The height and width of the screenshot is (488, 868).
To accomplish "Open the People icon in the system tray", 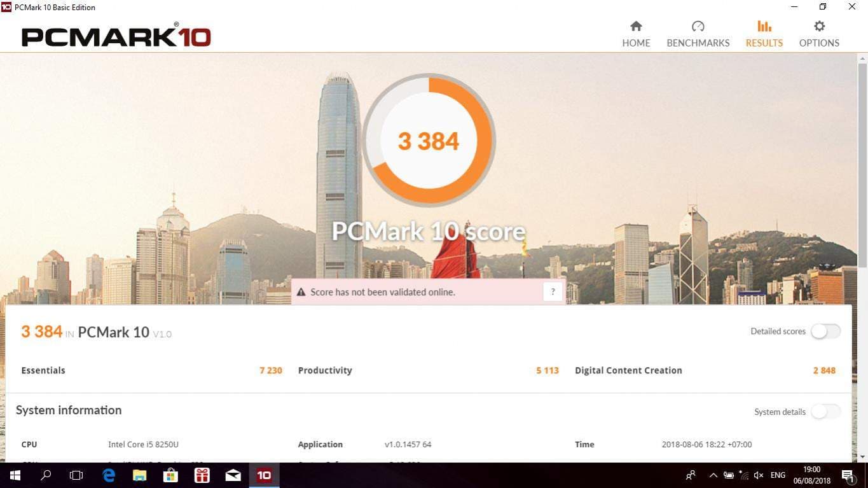I will tap(691, 475).
